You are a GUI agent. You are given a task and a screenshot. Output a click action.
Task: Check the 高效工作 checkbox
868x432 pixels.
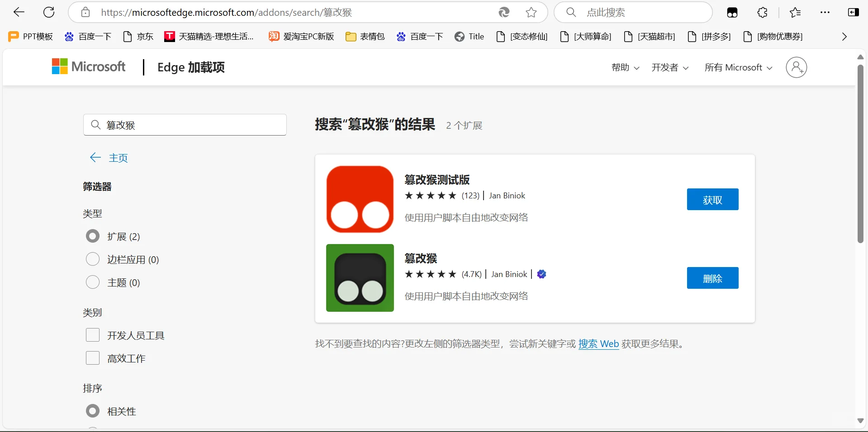coord(92,358)
